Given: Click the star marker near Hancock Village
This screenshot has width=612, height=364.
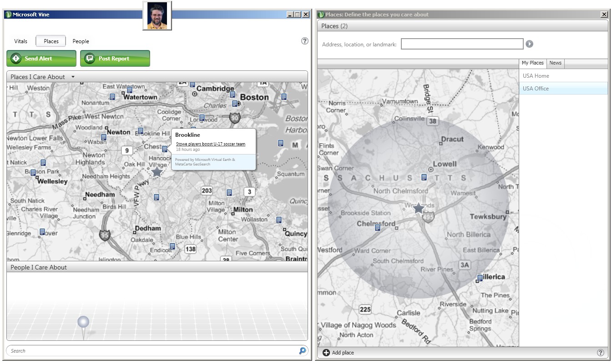Looking at the screenshot, I should pyautogui.click(x=157, y=172).
